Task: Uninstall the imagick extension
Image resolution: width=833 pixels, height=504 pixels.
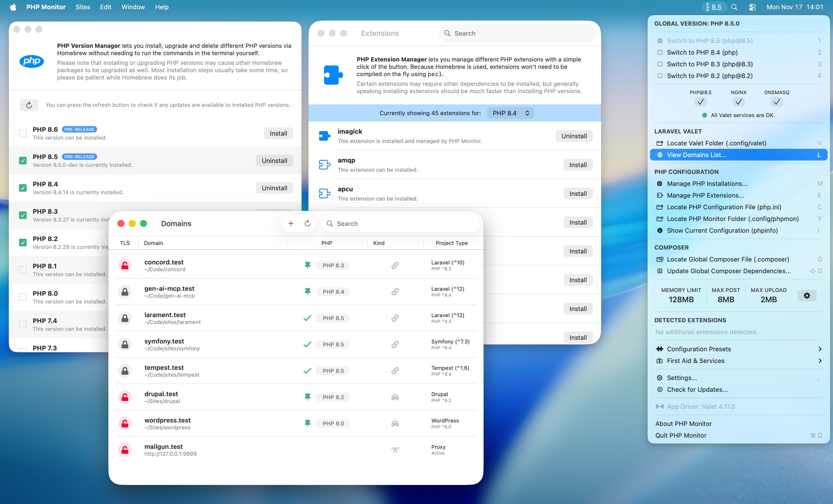Action: click(x=574, y=136)
